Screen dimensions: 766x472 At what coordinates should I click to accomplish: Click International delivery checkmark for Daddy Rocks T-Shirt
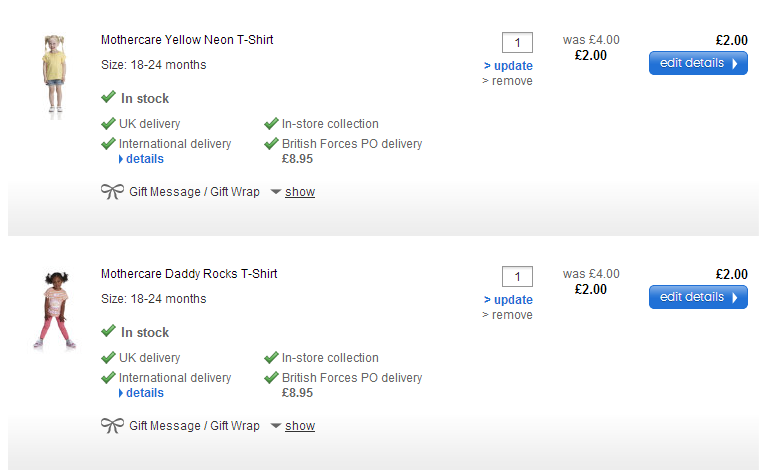point(108,378)
